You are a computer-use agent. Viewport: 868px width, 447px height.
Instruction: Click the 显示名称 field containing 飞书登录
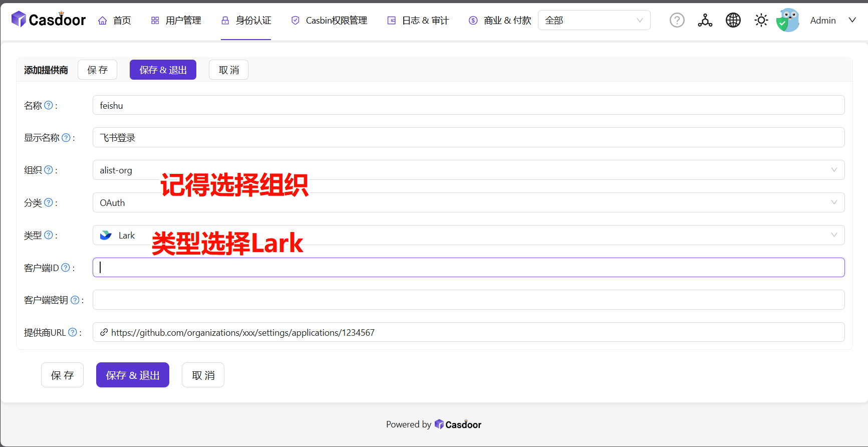tap(468, 137)
